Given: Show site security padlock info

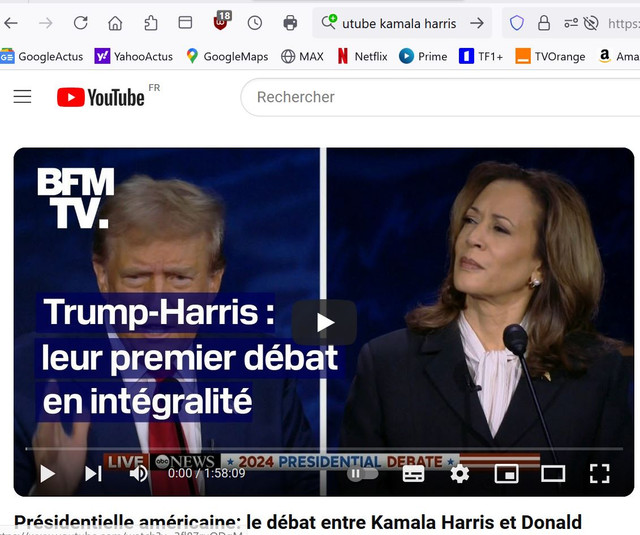Looking at the screenshot, I should [x=544, y=23].
